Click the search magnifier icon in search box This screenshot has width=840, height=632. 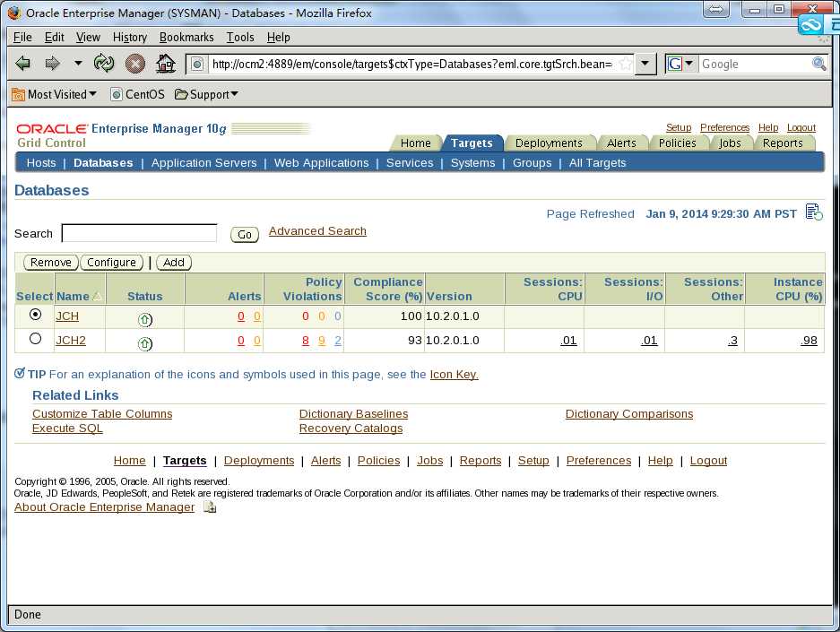pyautogui.click(x=818, y=64)
